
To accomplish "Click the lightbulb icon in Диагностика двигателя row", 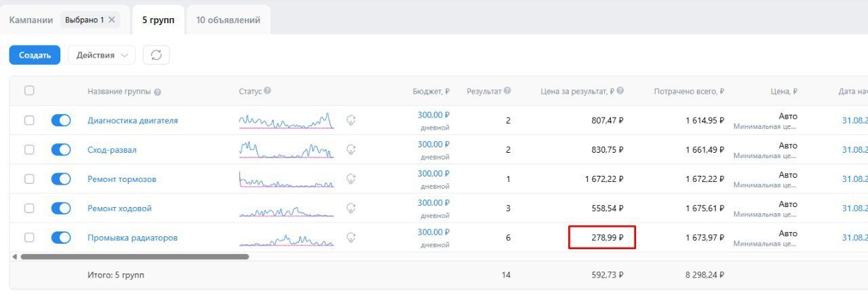I will tap(351, 120).
